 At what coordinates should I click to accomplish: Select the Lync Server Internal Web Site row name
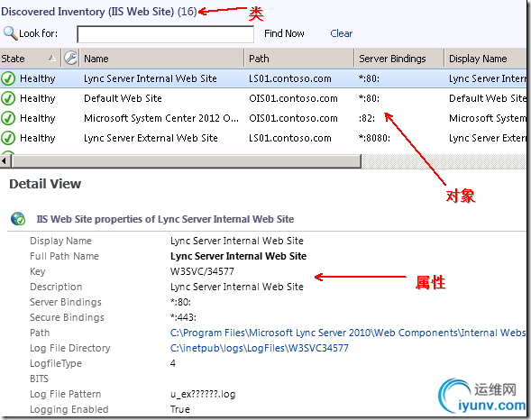click(x=151, y=78)
